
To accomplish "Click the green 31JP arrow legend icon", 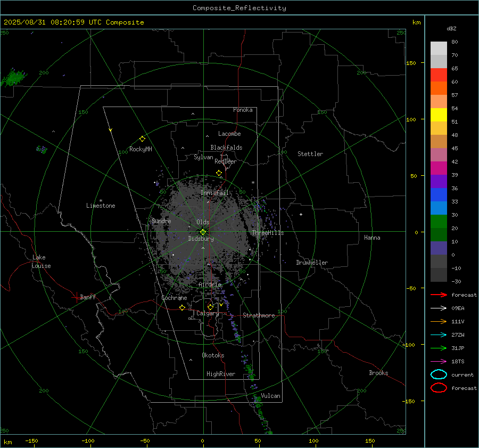I will 439,348.
